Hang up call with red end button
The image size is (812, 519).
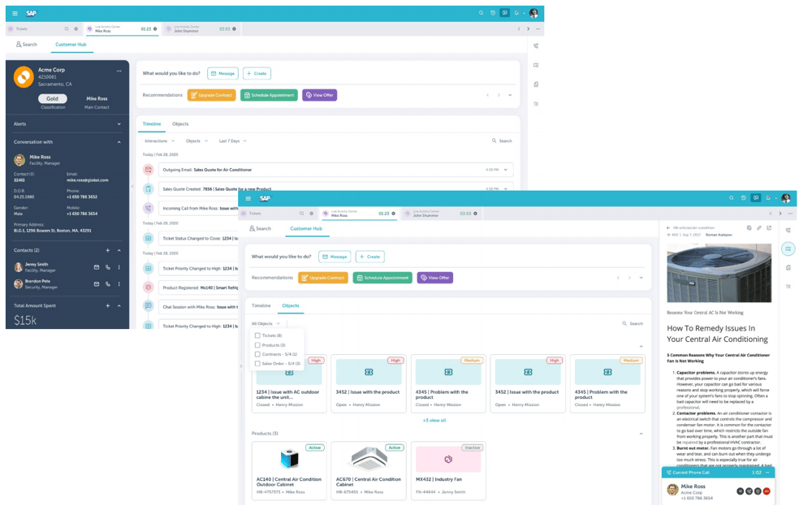click(767, 491)
